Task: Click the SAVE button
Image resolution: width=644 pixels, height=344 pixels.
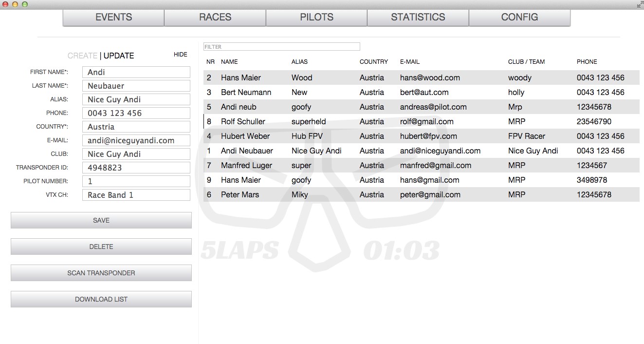Action: point(101,220)
